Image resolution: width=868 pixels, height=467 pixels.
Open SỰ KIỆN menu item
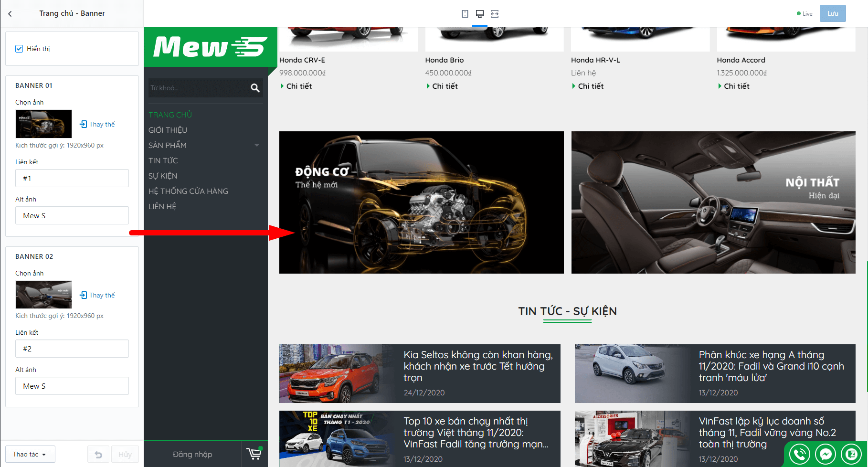click(x=163, y=176)
